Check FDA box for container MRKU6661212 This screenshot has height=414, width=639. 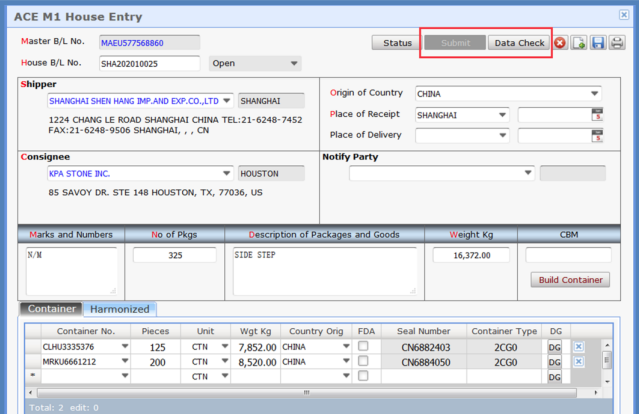[x=363, y=361]
